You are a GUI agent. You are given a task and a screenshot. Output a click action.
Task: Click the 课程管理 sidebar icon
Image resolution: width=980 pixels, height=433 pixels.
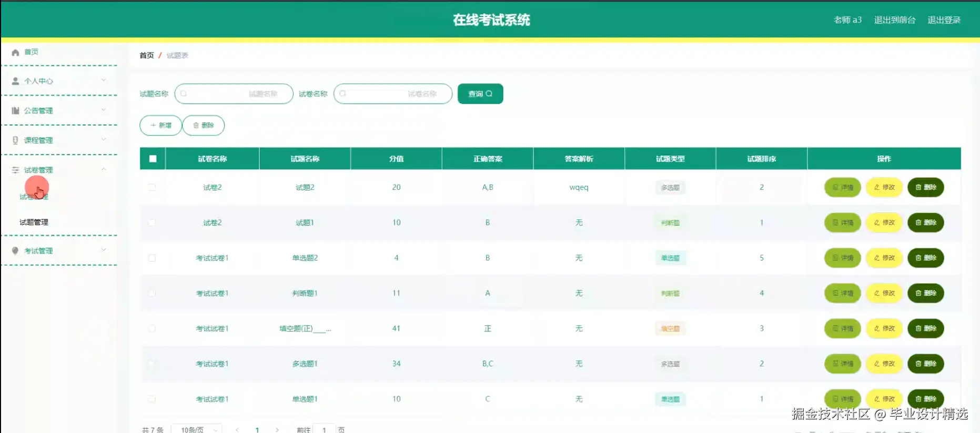click(15, 140)
